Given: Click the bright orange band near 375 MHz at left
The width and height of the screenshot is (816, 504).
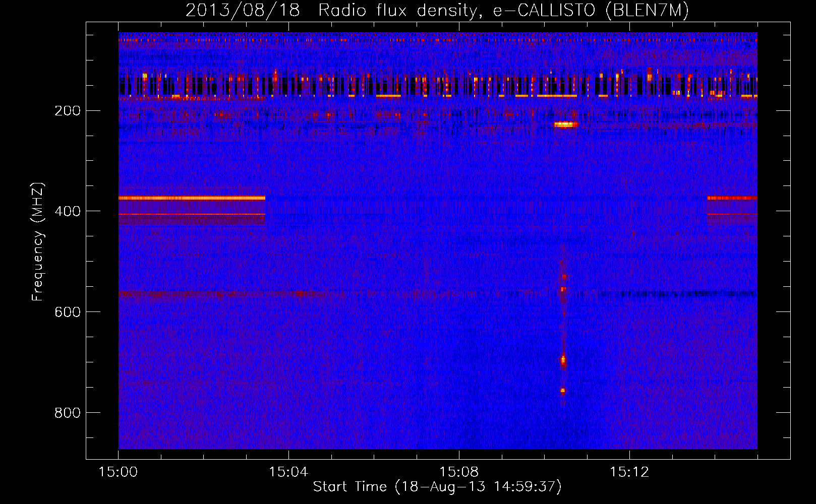Looking at the screenshot, I should point(192,198).
